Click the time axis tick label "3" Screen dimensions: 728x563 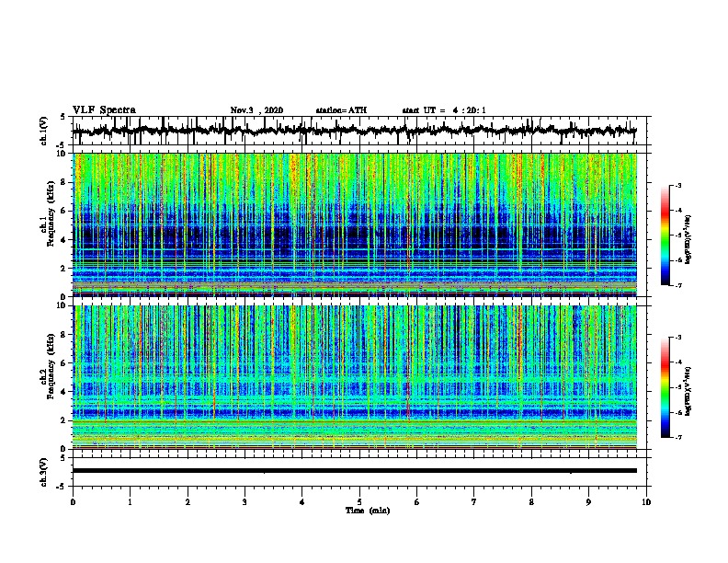pos(245,502)
